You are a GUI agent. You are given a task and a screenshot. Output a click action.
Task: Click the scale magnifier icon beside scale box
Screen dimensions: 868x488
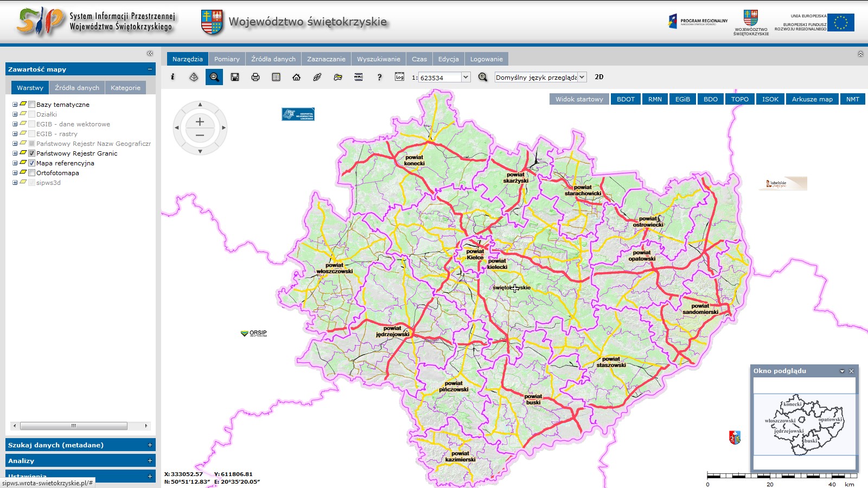(483, 77)
